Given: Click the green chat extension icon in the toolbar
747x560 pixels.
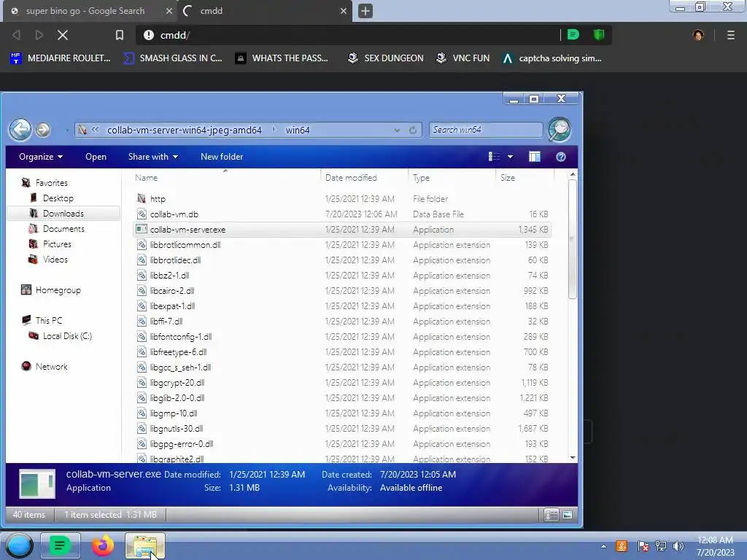Looking at the screenshot, I should 573,35.
